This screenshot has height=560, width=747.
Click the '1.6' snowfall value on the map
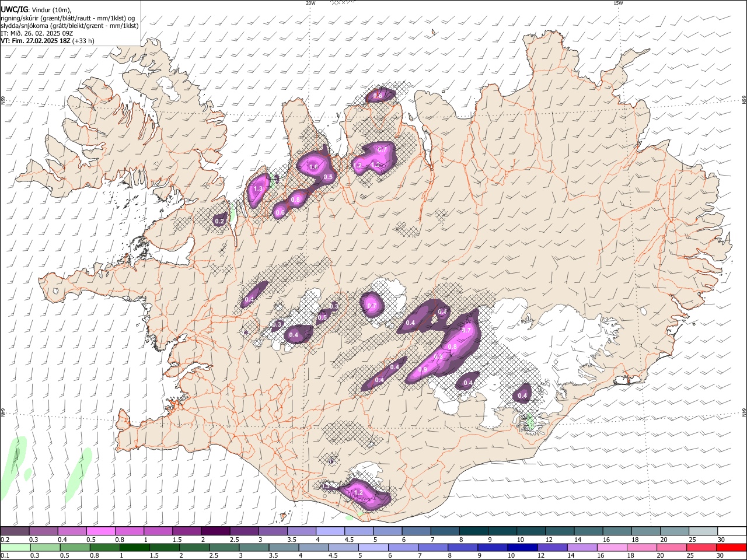pos(313,167)
